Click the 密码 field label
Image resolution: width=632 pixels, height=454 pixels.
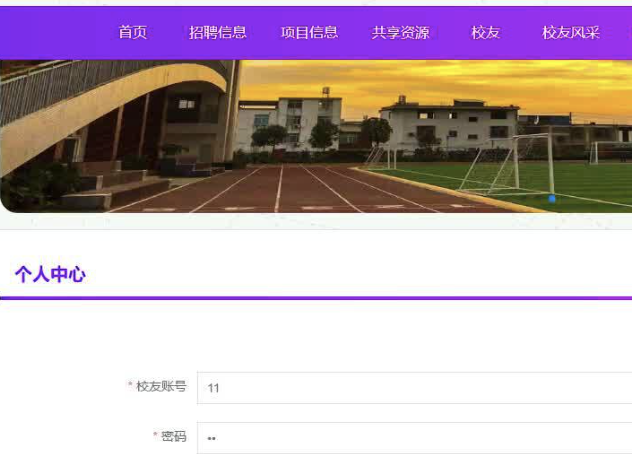[x=174, y=436]
